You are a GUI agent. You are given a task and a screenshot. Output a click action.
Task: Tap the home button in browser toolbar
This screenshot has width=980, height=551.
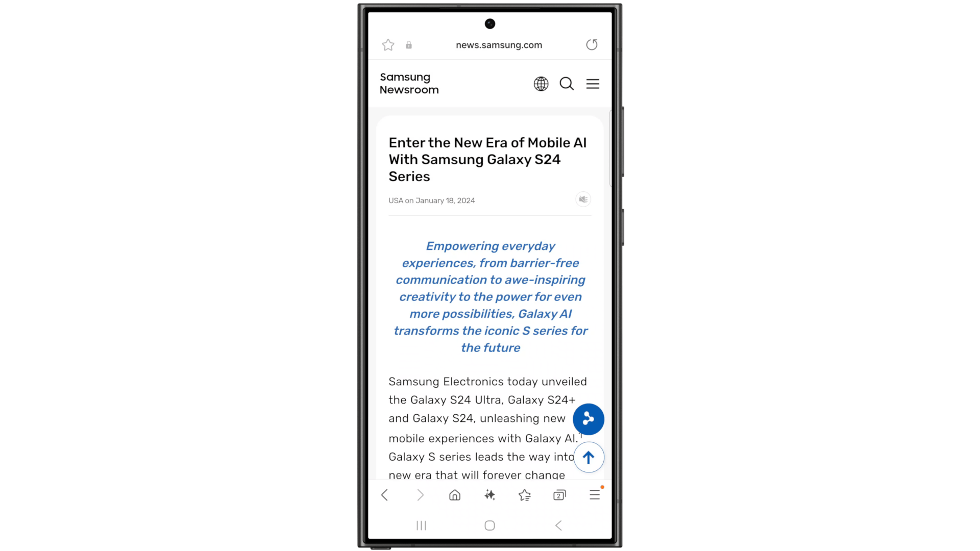coord(454,495)
